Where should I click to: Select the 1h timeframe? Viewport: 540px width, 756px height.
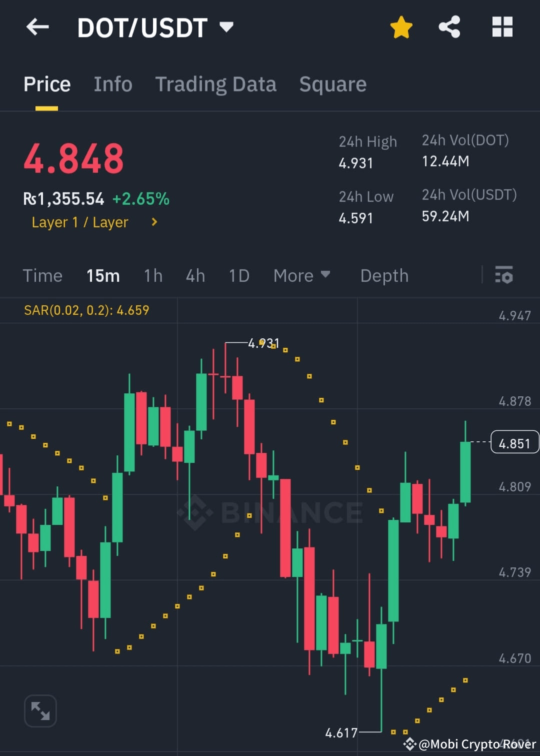pos(153,276)
